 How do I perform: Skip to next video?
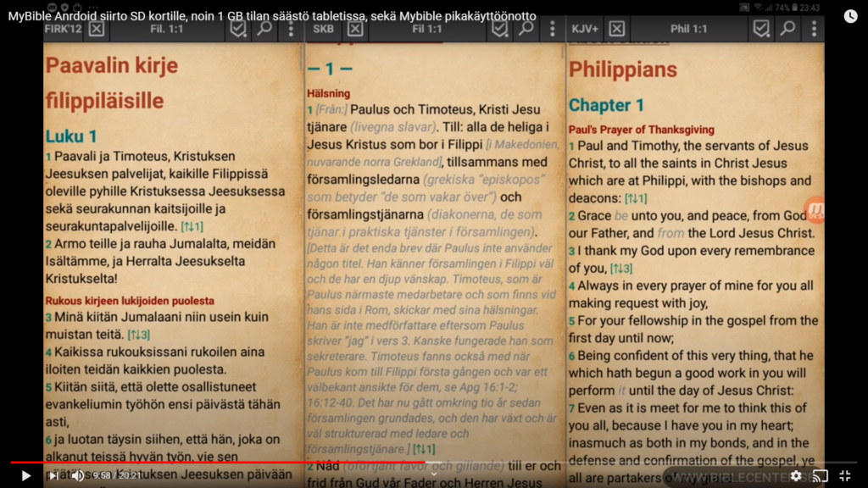pyautogui.click(x=53, y=475)
